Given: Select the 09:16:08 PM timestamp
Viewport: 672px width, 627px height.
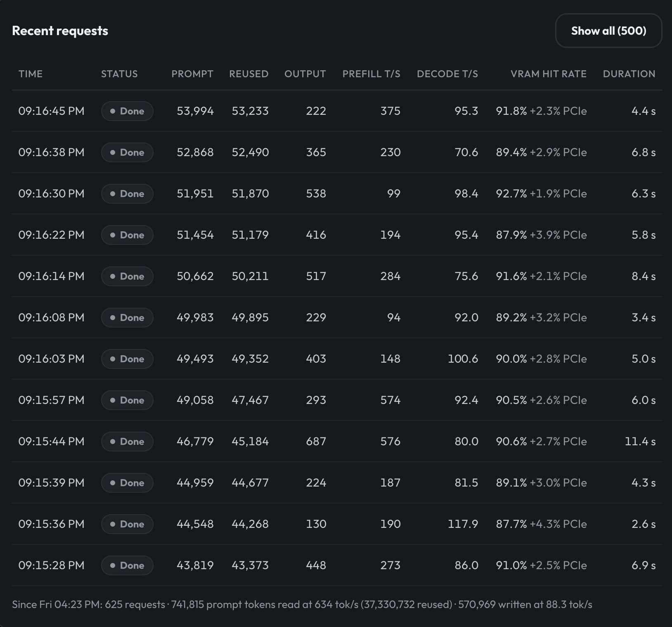Looking at the screenshot, I should pos(51,318).
